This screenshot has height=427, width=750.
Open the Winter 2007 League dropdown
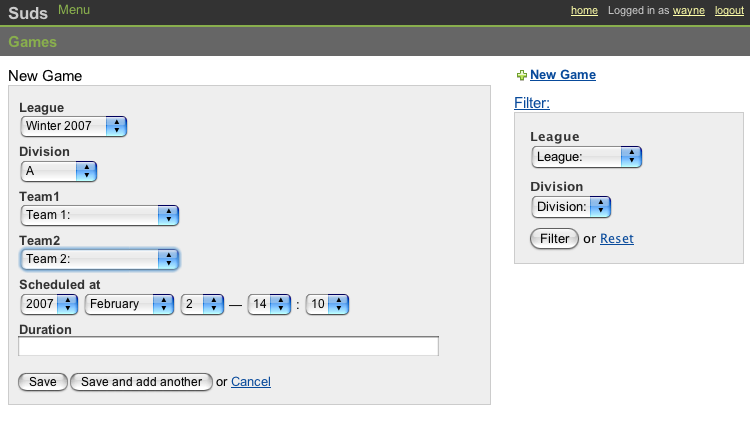coord(74,126)
